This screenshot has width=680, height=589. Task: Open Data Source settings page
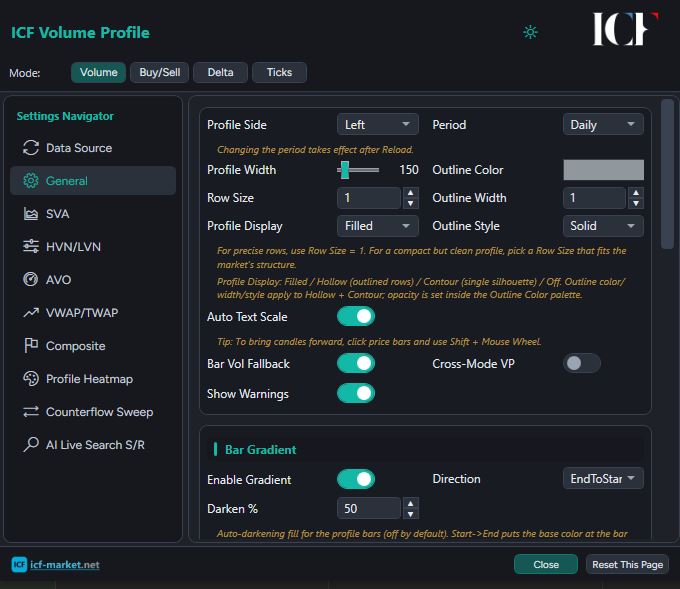tap(93, 148)
